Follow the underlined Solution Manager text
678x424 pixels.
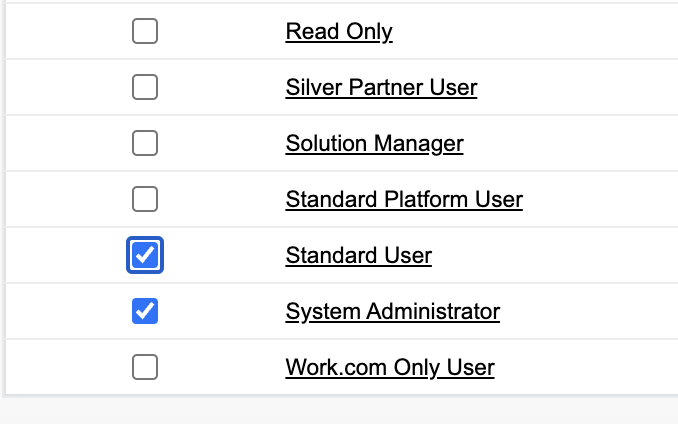pos(374,144)
